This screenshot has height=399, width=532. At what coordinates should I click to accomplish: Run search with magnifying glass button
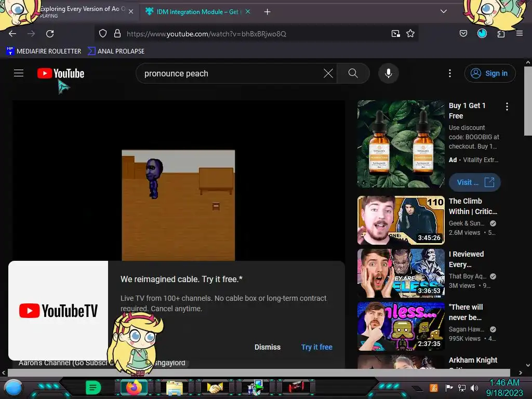[353, 73]
